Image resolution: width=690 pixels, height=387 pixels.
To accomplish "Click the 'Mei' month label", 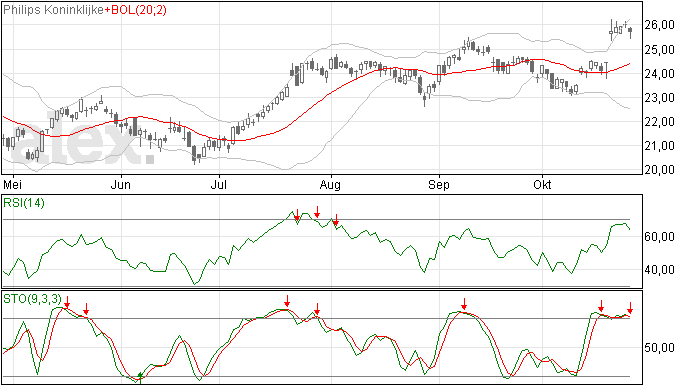I will 12,184.
